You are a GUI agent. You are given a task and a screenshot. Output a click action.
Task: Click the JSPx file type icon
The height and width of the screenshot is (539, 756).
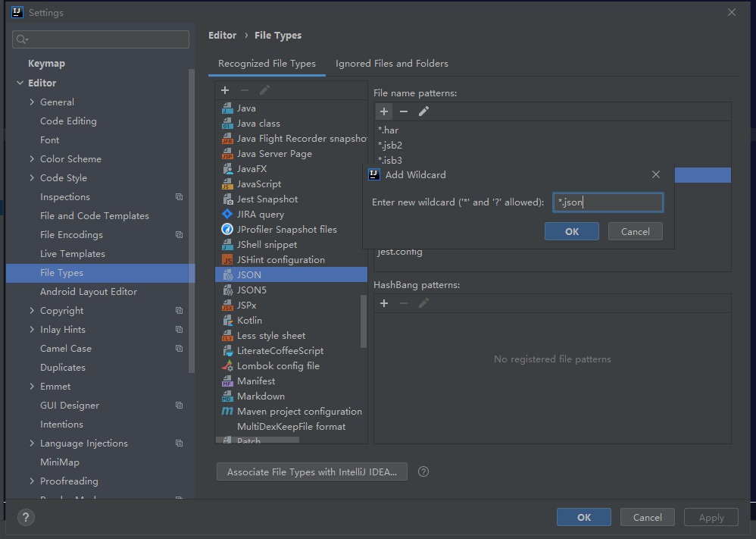tap(227, 306)
